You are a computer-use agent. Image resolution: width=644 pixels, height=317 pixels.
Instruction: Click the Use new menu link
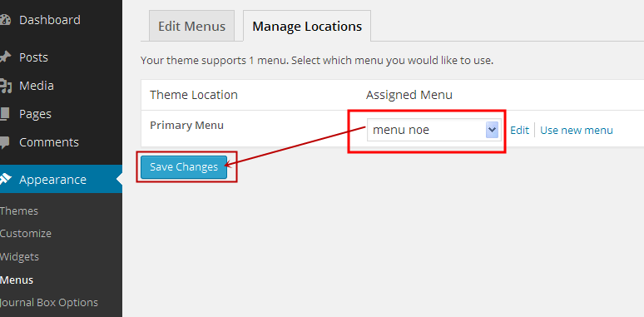point(577,130)
